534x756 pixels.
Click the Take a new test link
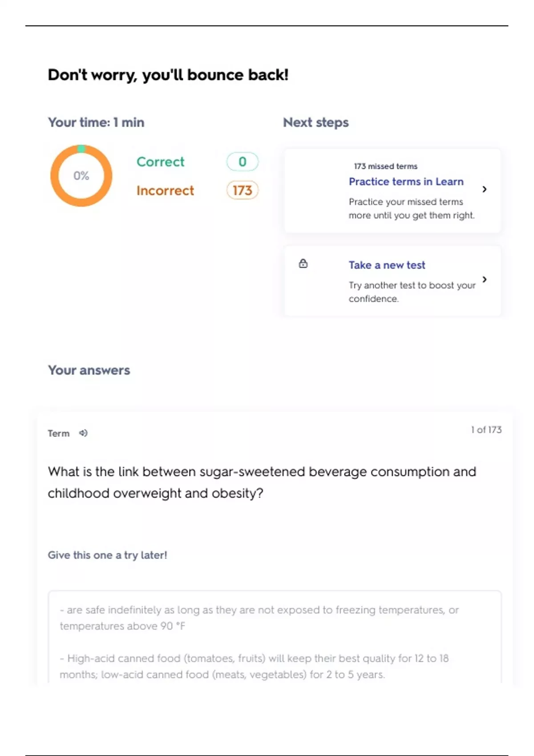point(387,265)
